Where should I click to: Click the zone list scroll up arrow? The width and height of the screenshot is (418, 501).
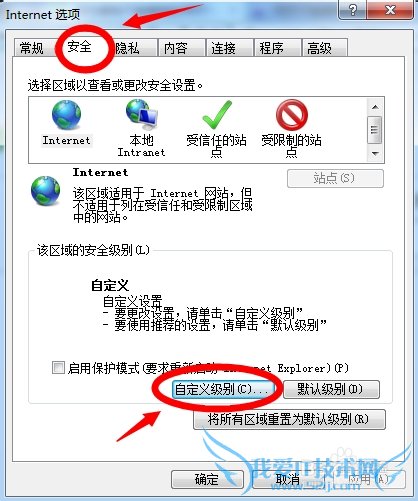tap(375, 107)
